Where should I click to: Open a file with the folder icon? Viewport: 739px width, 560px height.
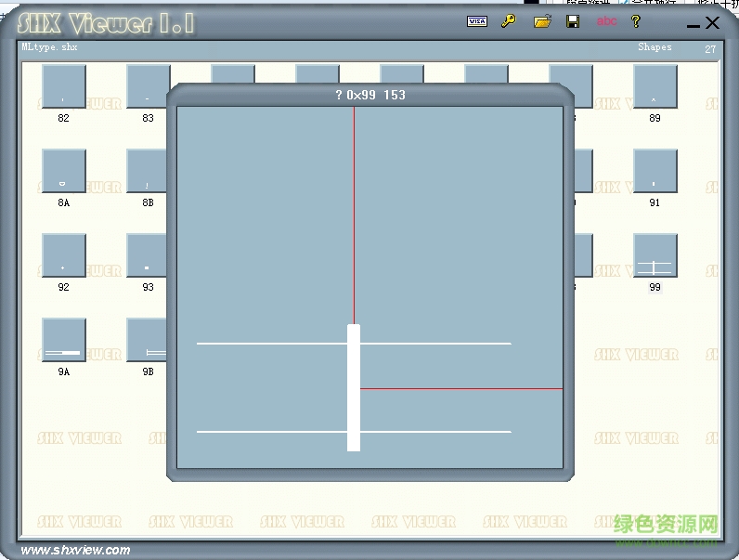click(542, 21)
